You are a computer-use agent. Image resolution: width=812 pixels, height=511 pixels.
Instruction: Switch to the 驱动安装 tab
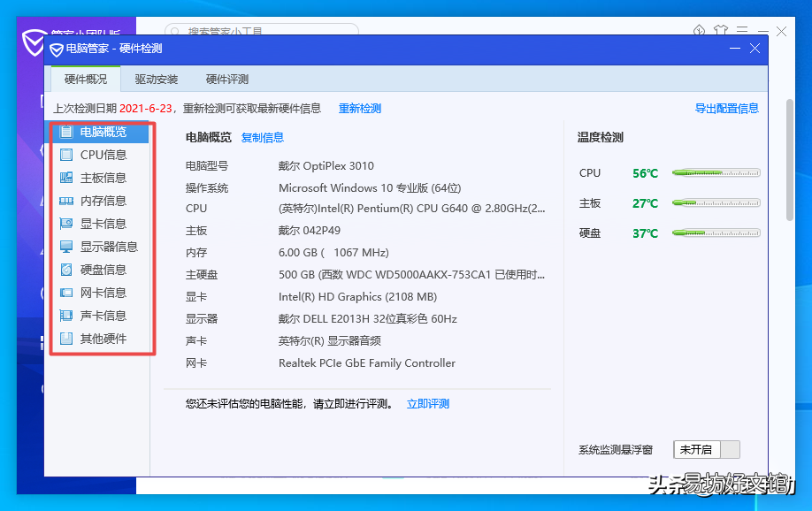pos(157,80)
